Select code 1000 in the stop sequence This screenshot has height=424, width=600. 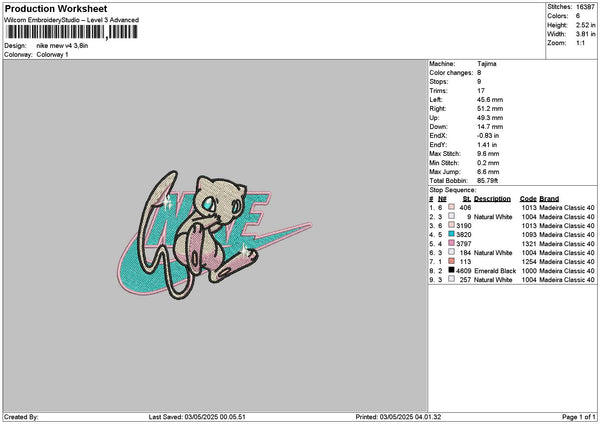[x=529, y=271]
